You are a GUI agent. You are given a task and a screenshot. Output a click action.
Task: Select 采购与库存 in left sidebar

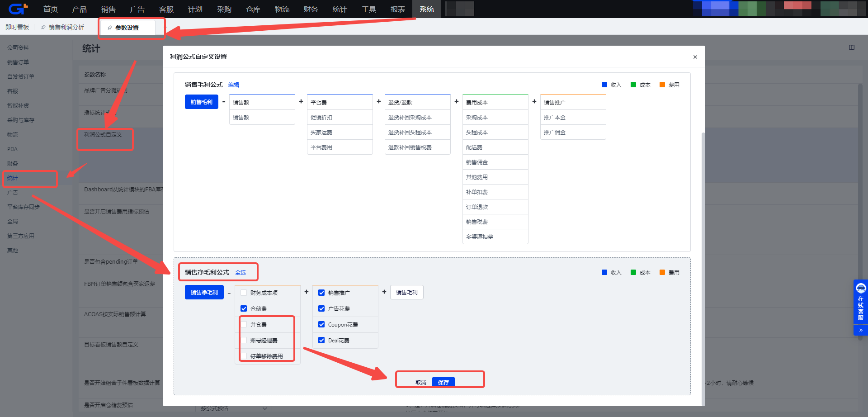[21, 120]
